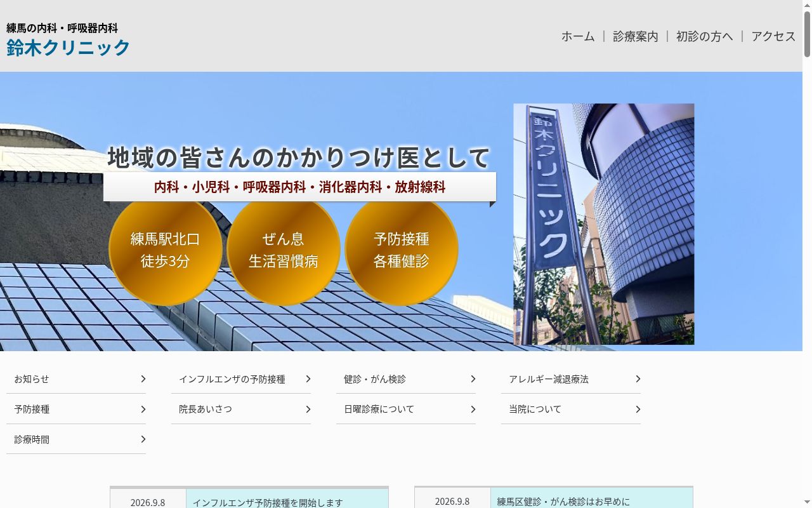
Task: Open 日曜診療について link
Action: tap(406, 410)
